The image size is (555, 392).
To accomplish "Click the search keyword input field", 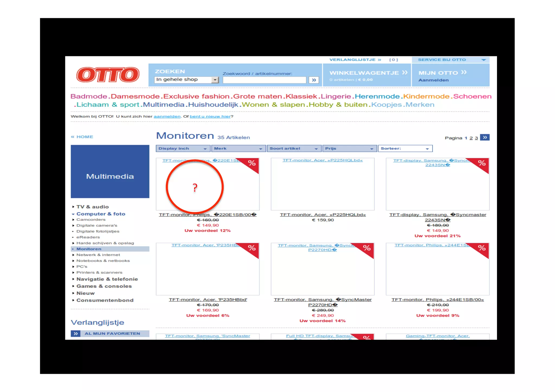I will (x=264, y=80).
